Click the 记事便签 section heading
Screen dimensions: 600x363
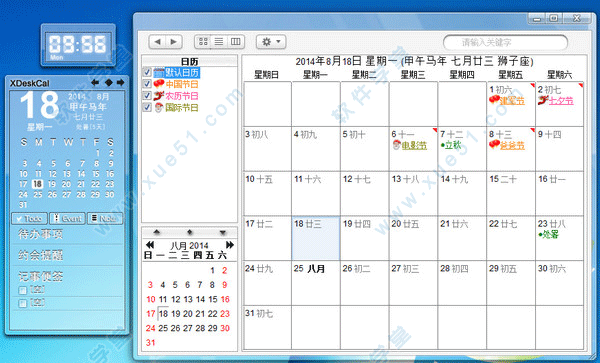pyautogui.click(x=41, y=276)
